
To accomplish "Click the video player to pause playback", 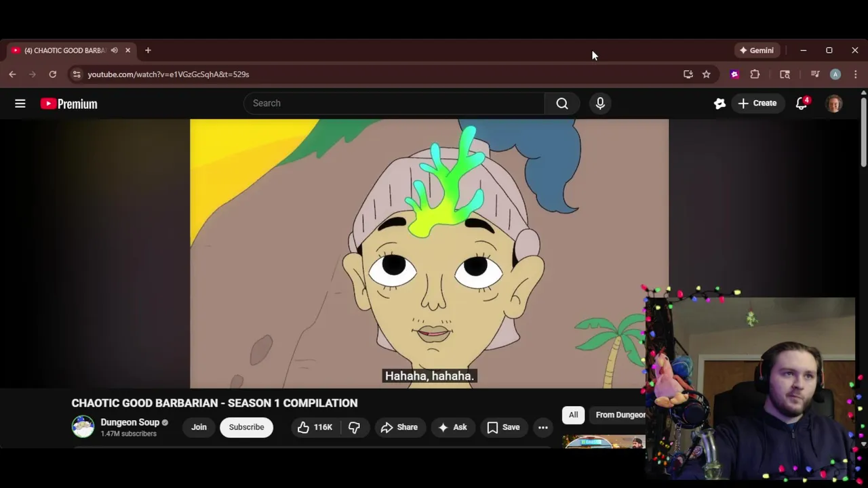I will [429, 253].
